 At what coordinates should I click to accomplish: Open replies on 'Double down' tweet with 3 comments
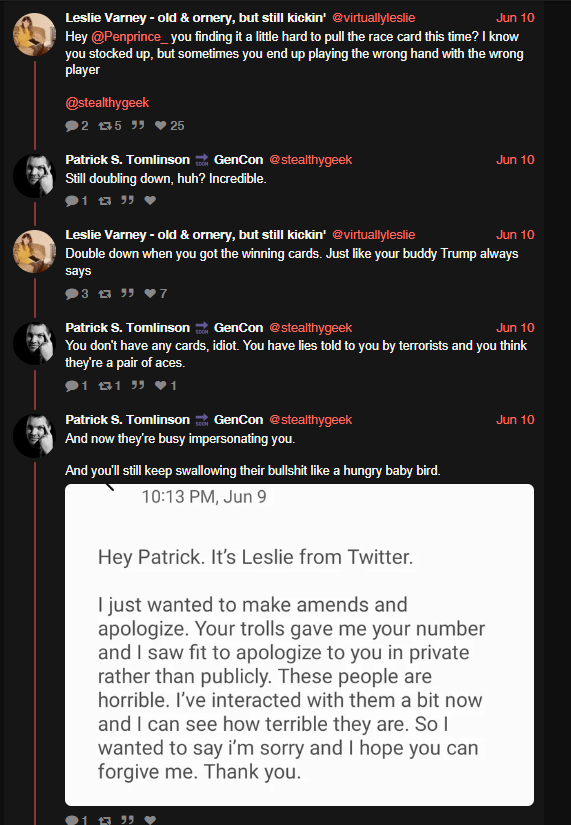click(x=76, y=293)
